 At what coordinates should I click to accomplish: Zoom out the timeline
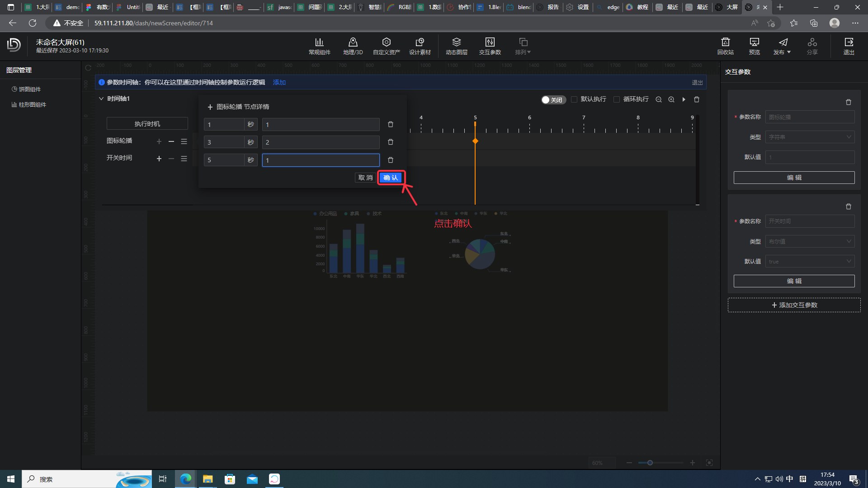pos(659,99)
